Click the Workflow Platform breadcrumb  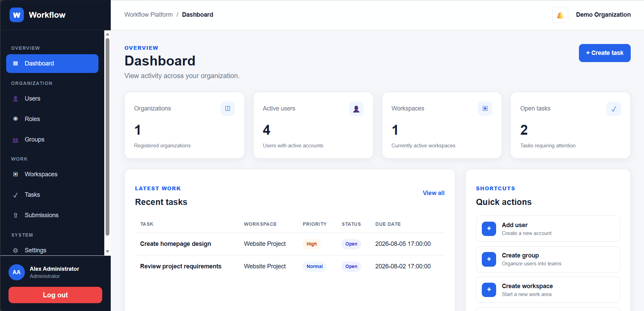click(149, 15)
